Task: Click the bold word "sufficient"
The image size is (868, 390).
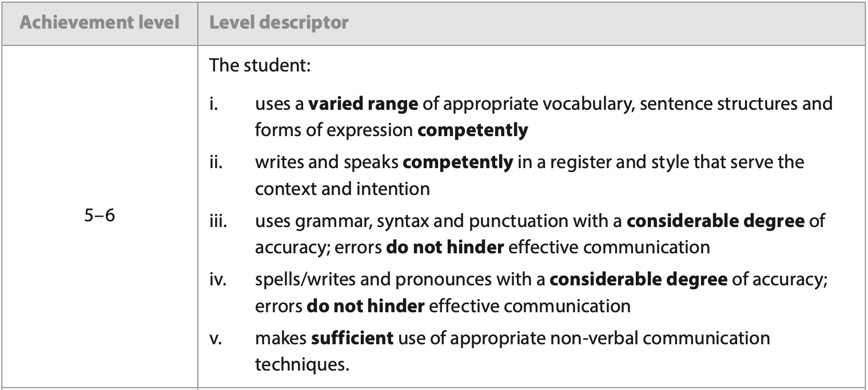Action: tap(352, 338)
